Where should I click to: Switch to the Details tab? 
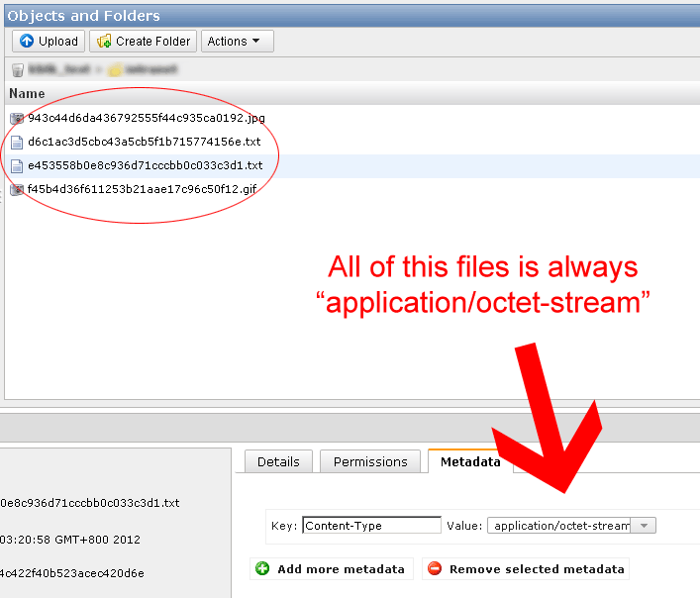(278, 461)
